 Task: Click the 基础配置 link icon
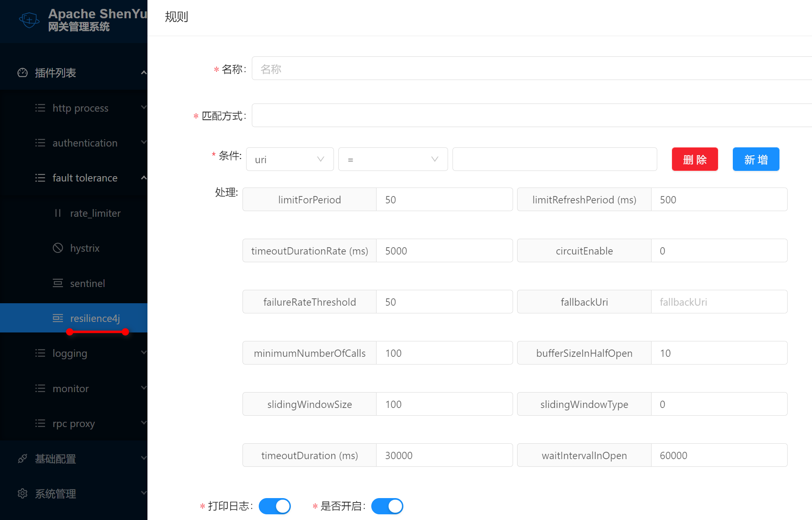(x=23, y=459)
